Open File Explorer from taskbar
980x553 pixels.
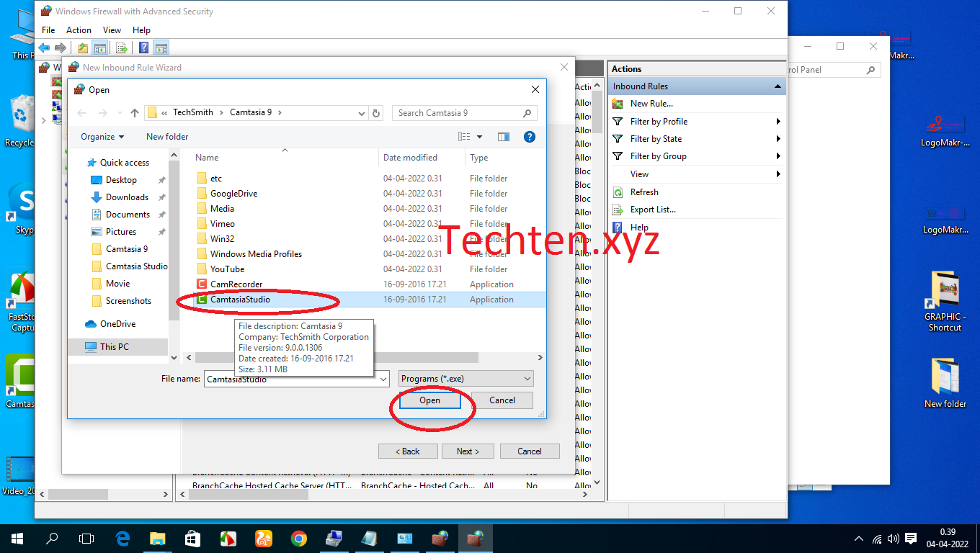157,539
